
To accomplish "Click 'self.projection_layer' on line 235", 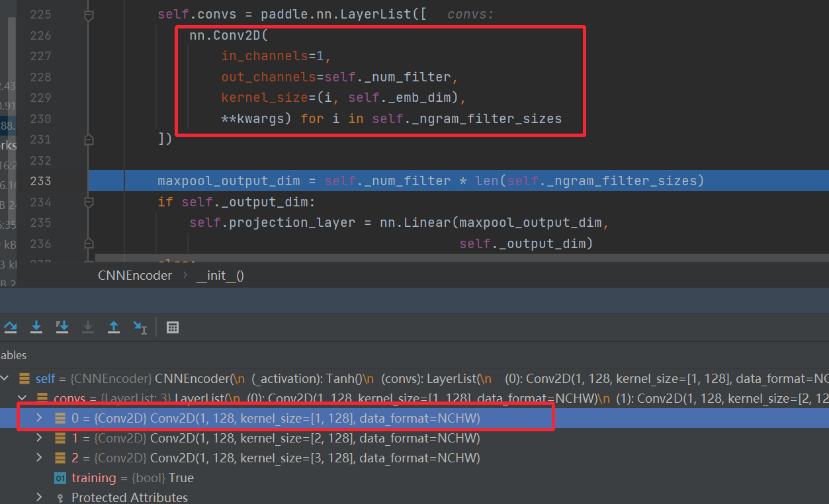I will point(273,222).
